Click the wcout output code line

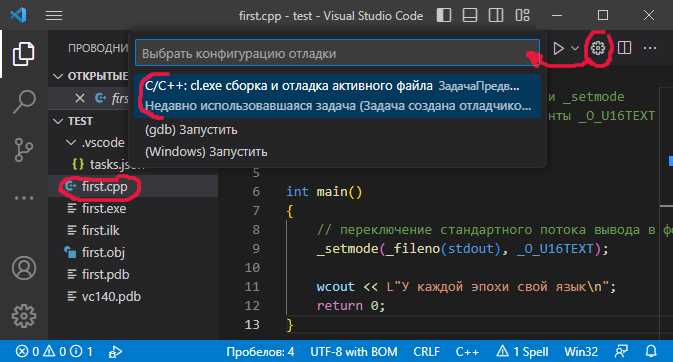pyautogui.click(x=466, y=286)
